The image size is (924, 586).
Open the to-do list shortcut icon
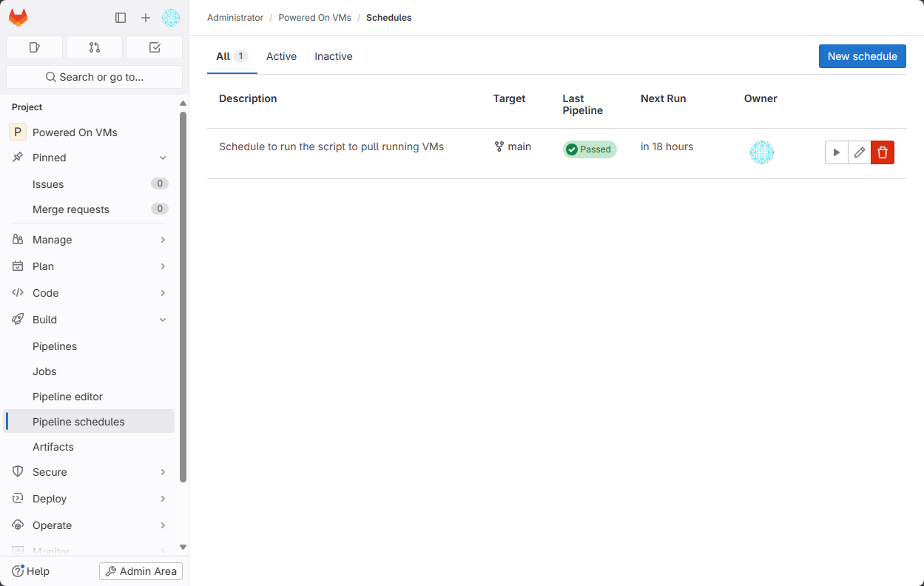click(x=155, y=47)
